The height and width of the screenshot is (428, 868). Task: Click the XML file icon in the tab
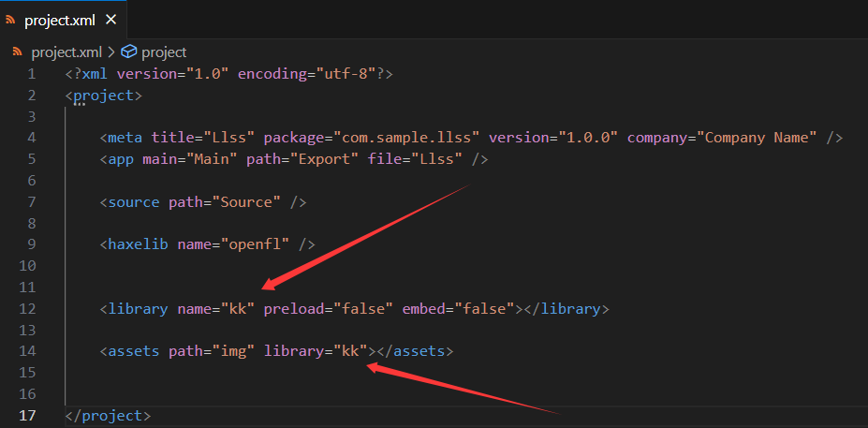click(x=10, y=21)
